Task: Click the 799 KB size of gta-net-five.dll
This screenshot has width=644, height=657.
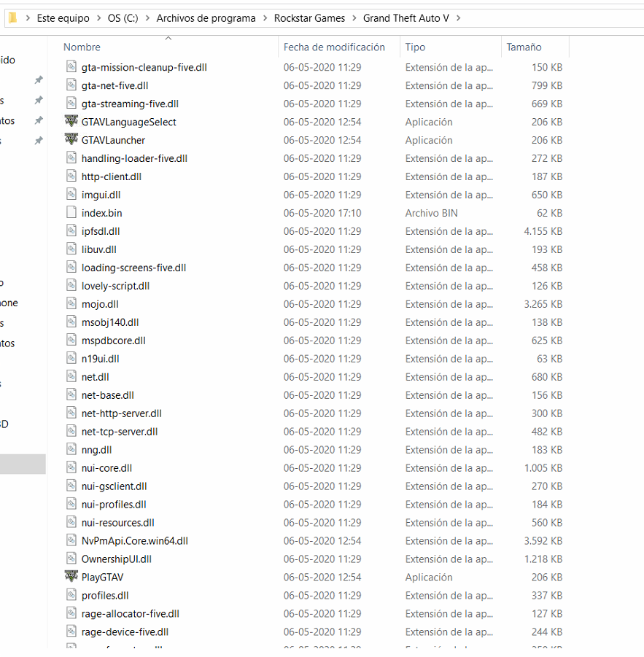Action: 547,85
